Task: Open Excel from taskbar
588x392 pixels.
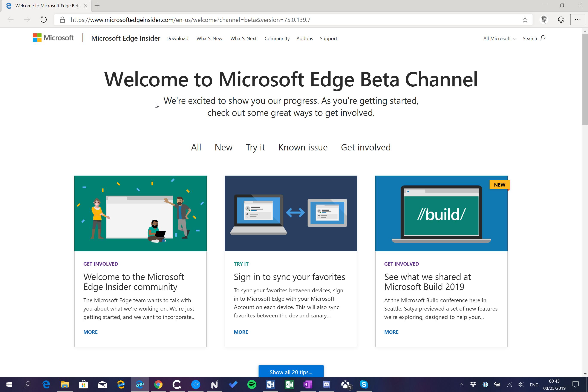Action: click(x=289, y=384)
